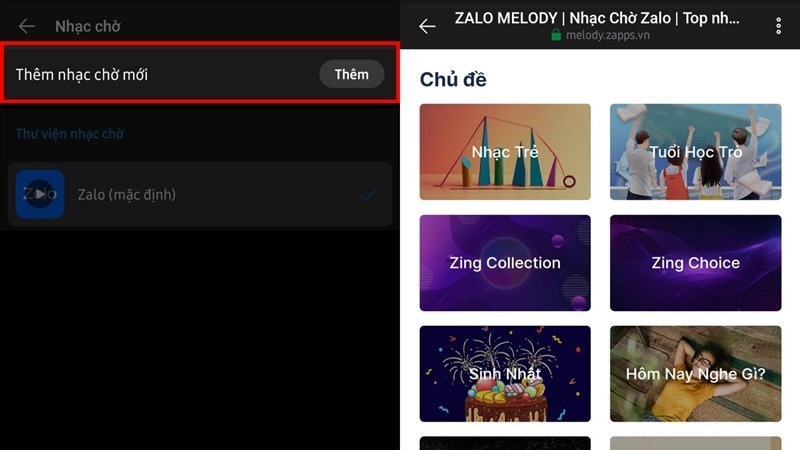Open the partially visible beige bottom tile
This screenshot has width=800, height=450.
tap(695, 443)
